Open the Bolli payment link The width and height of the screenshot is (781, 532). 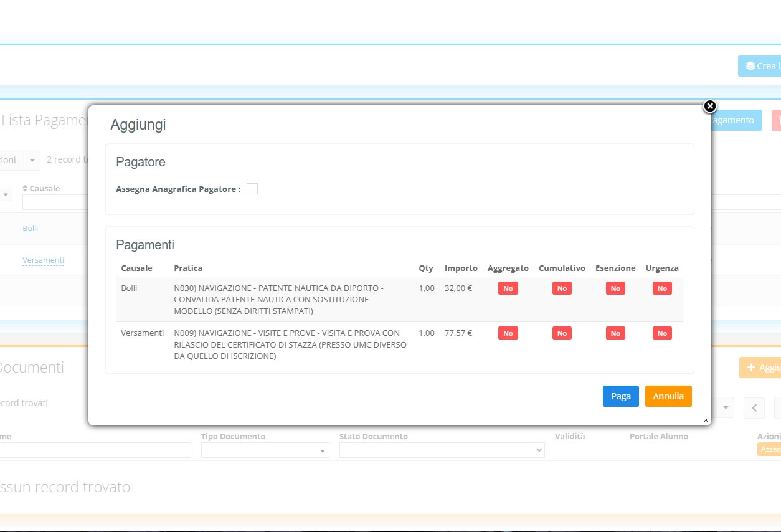(x=31, y=229)
